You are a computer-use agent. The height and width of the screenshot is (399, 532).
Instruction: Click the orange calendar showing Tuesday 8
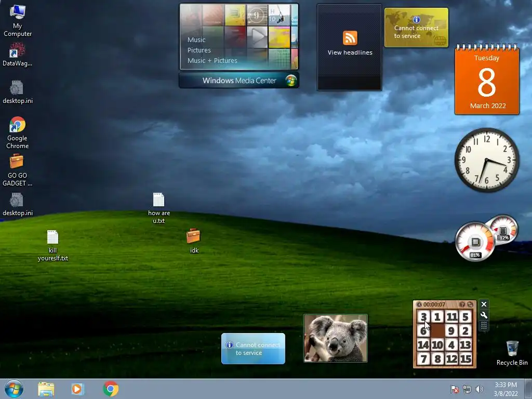pos(487,80)
